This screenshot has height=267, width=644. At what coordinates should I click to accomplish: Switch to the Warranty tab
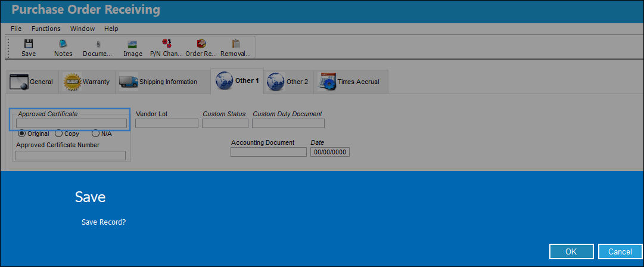(x=86, y=82)
